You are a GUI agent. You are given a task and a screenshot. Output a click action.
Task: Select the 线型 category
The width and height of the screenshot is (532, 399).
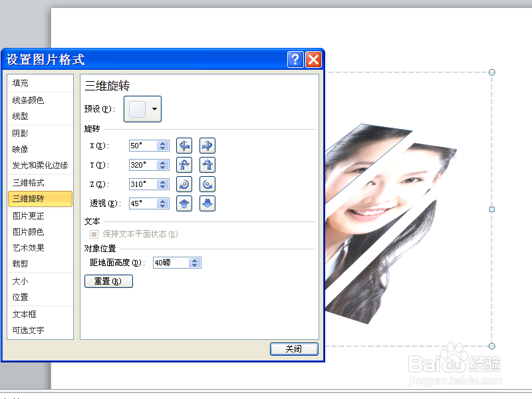40,116
